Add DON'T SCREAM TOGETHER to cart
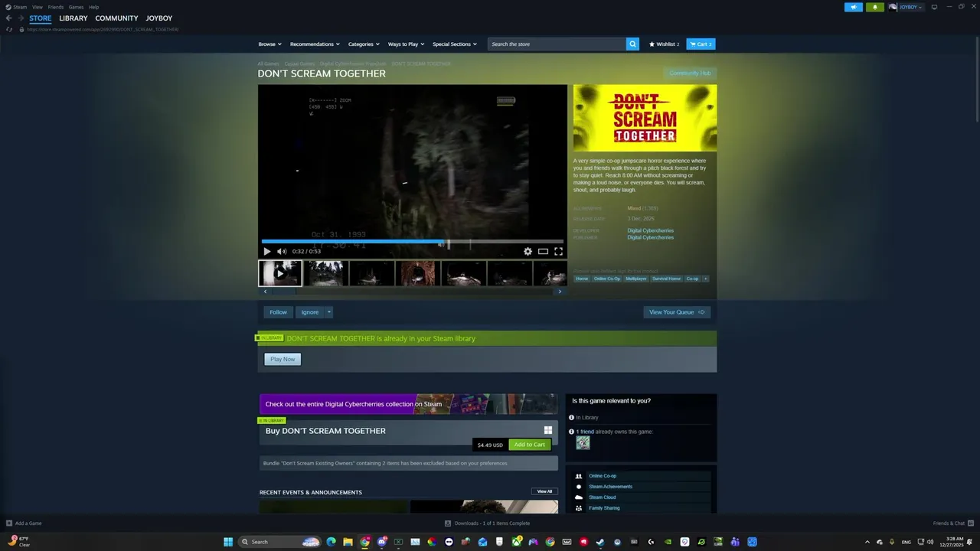Viewport: 980px width, 551px height. tap(529, 445)
